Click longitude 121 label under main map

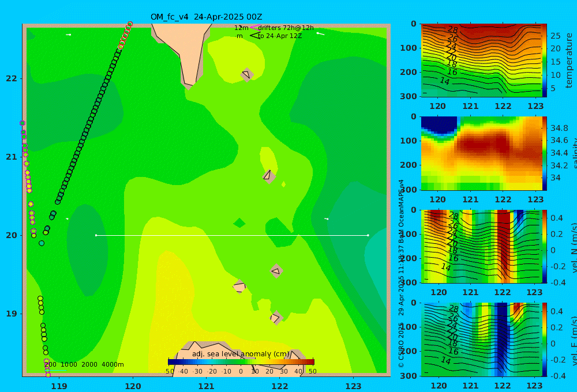coord(207,386)
